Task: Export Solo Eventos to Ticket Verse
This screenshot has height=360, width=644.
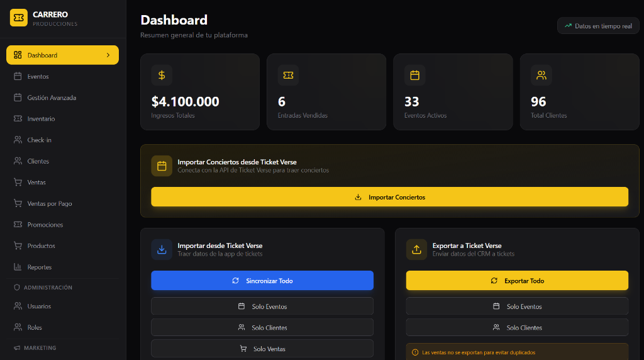Action: 517,306
